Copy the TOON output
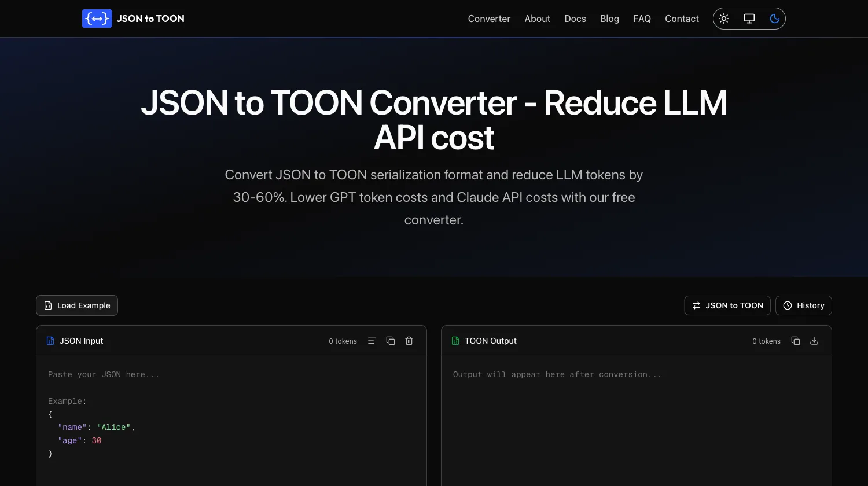The width and height of the screenshot is (868, 486). click(x=796, y=341)
